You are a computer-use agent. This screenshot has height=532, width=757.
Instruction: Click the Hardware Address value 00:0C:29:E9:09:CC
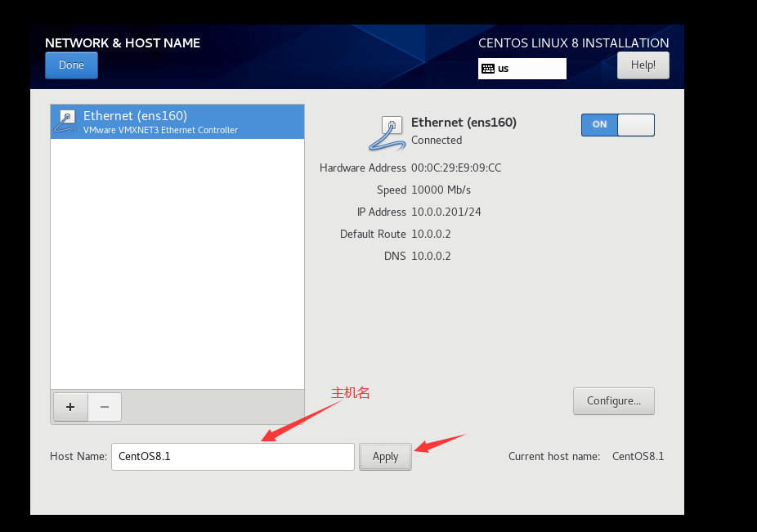click(456, 168)
